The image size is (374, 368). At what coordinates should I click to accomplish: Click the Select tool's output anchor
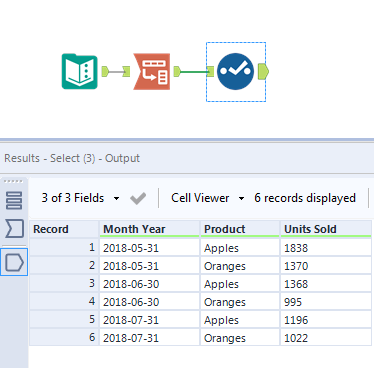263,71
